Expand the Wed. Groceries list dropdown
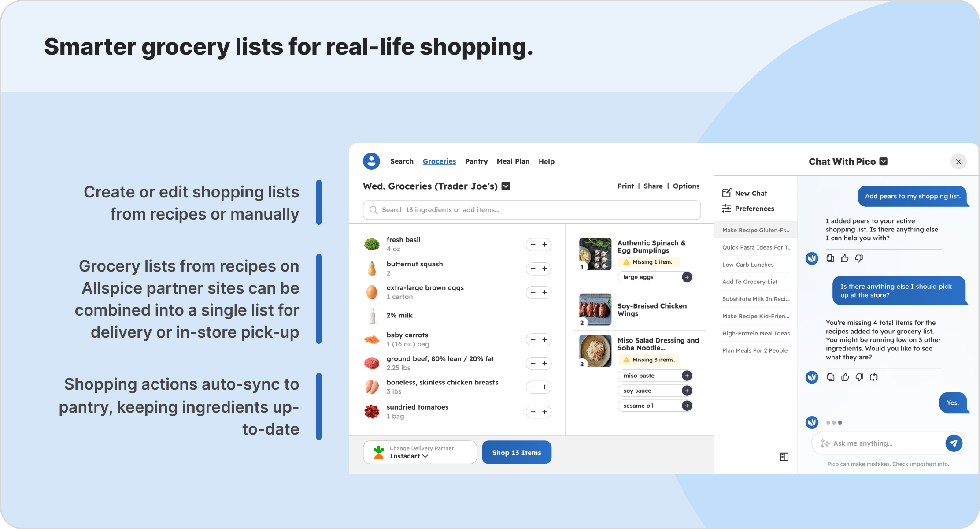 506,186
